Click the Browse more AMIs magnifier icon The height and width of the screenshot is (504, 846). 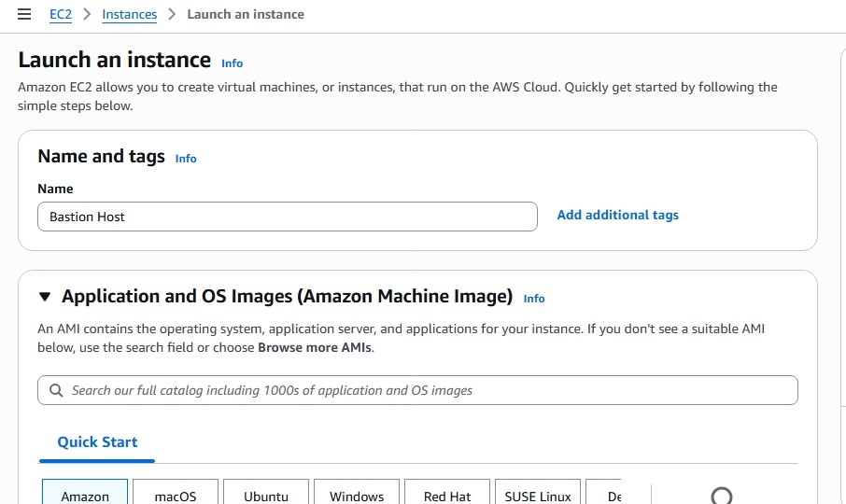tap(721, 496)
